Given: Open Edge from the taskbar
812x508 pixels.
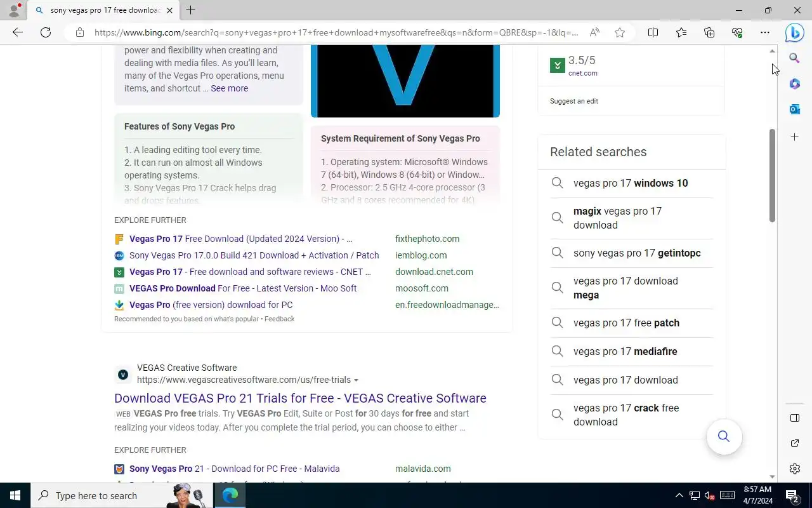Looking at the screenshot, I should pos(230,495).
